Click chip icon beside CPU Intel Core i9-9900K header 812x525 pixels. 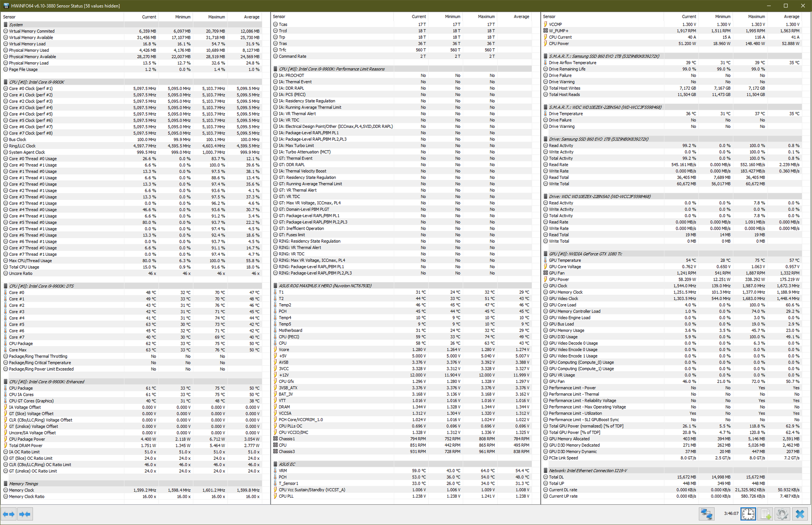(x=5, y=82)
